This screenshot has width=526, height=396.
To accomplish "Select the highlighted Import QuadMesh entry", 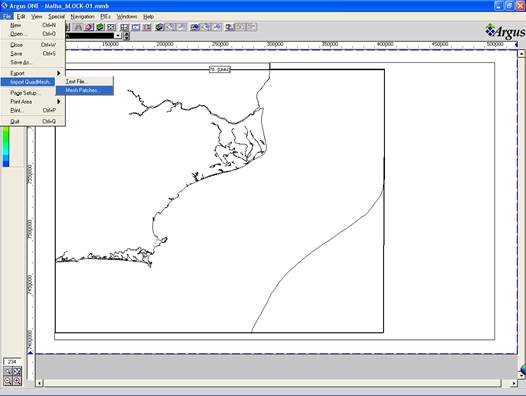I will pos(28,82).
